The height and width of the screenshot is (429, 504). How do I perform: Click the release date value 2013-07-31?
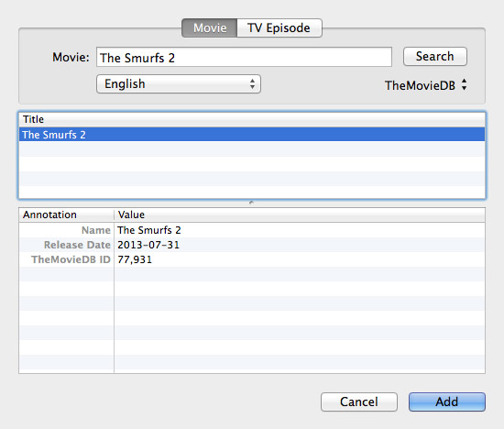pos(148,245)
